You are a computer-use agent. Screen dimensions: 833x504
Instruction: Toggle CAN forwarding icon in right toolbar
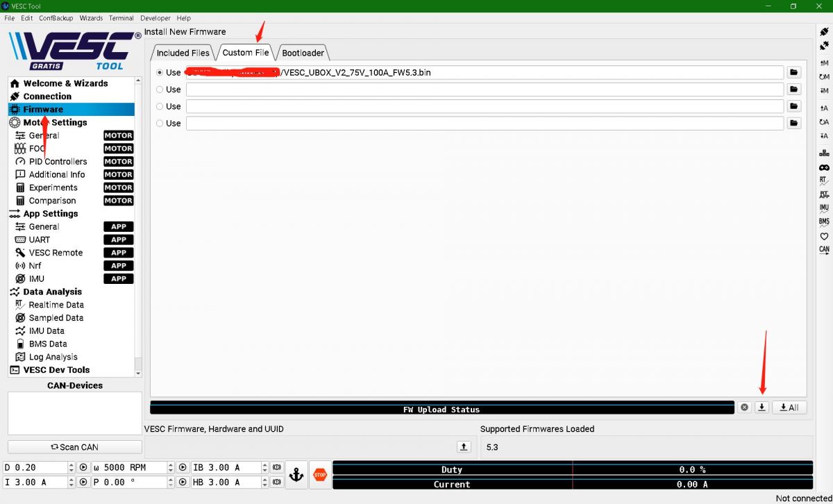coord(824,250)
